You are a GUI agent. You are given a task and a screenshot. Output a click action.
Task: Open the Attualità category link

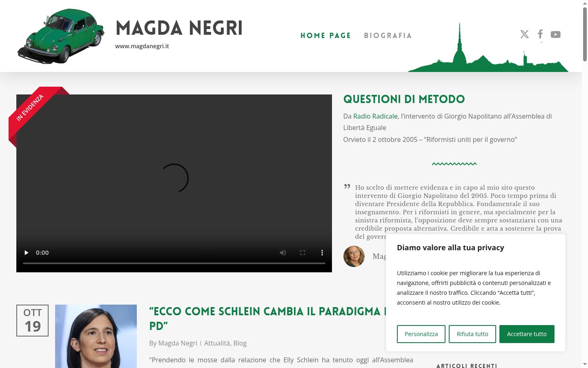click(217, 343)
